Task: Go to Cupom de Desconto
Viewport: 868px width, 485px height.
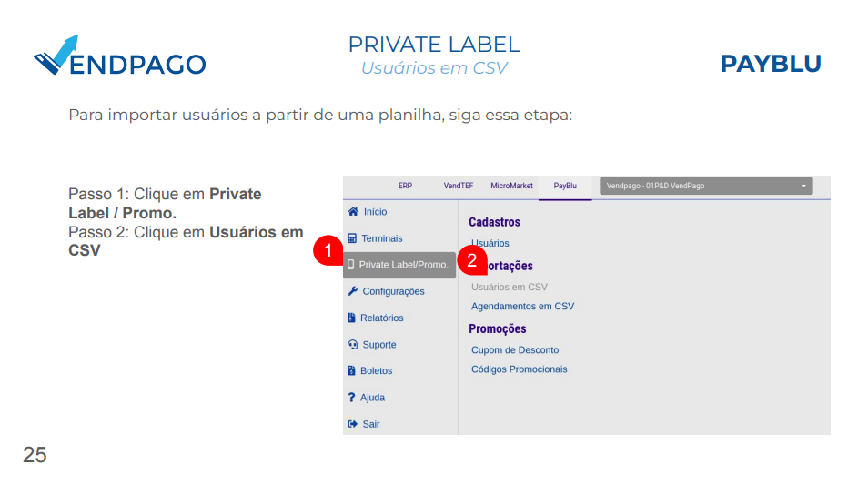Action: (515, 350)
